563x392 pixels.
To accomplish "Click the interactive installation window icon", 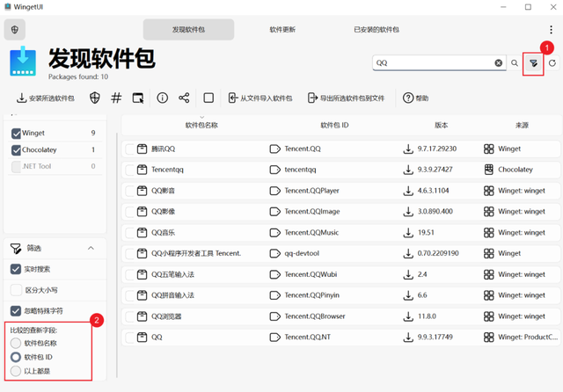I will click(138, 98).
